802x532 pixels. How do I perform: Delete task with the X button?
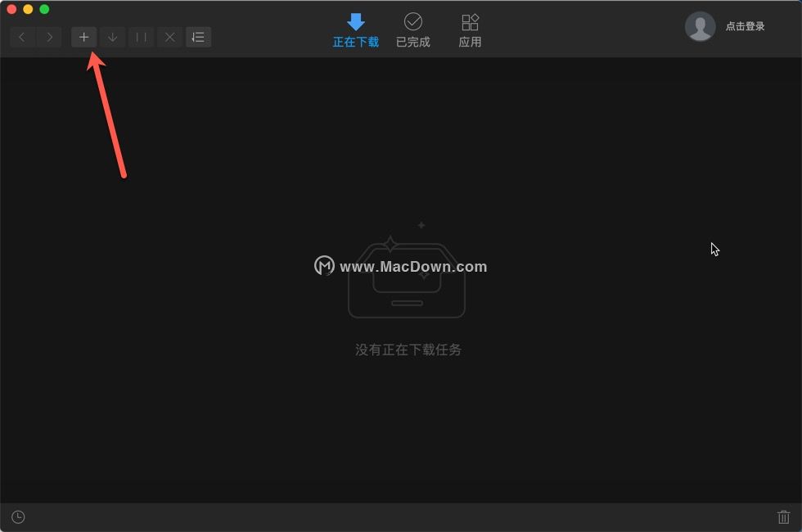170,37
